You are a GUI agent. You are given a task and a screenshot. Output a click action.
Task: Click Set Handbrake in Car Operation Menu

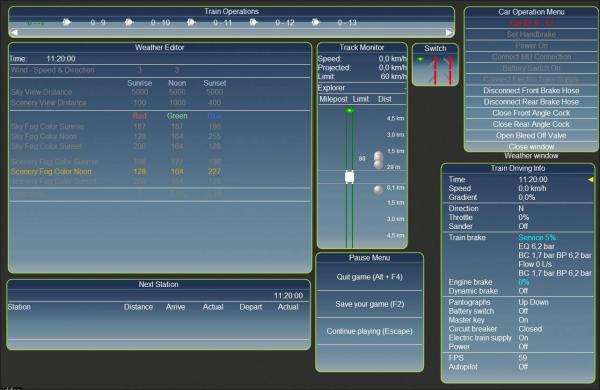531,34
